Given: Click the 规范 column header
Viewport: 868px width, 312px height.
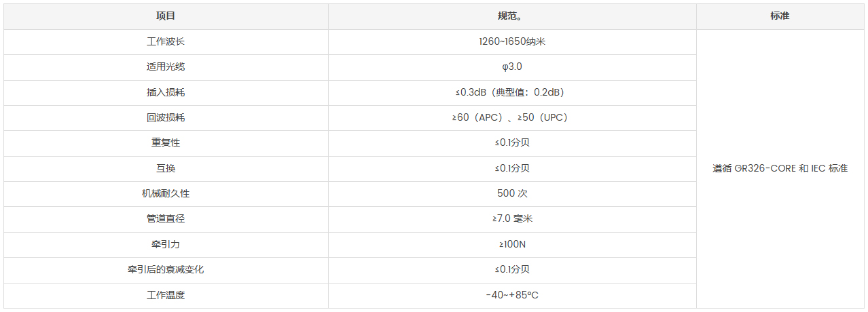Looking at the screenshot, I should pyautogui.click(x=511, y=16).
